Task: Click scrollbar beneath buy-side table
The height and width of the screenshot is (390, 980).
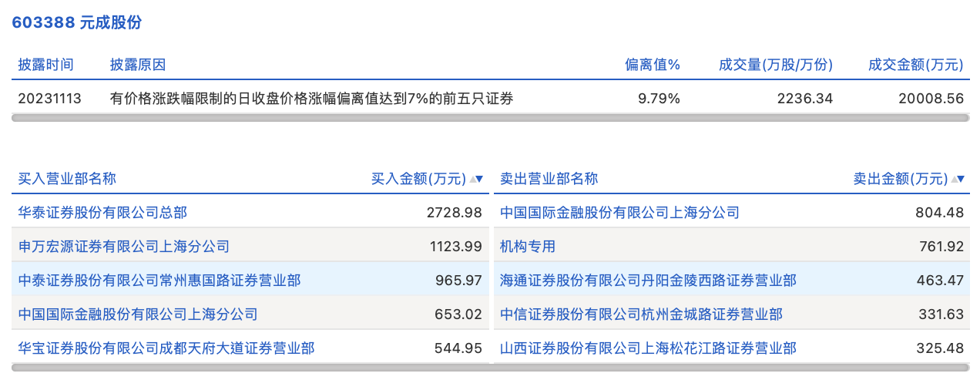Action: [x=250, y=368]
